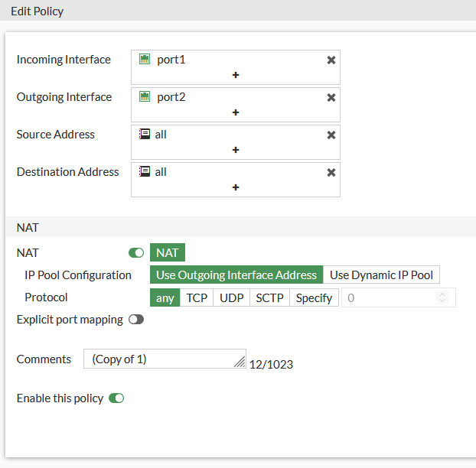The width and height of the screenshot is (476, 468).
Task: Select Use Dynamic IP Pool
Action: point(381,275)
